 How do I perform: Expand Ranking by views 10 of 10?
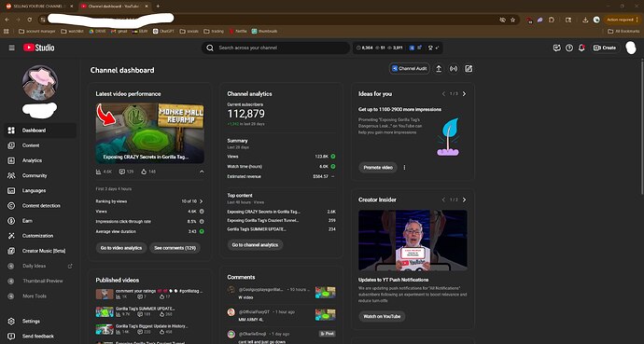[x=150, y=201]
